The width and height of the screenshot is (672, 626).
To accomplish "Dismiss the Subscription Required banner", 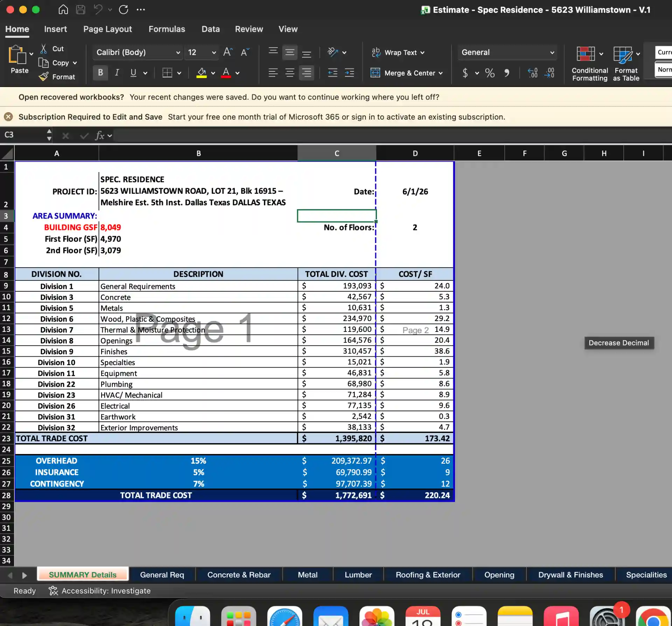I will (x=8, y=117).
